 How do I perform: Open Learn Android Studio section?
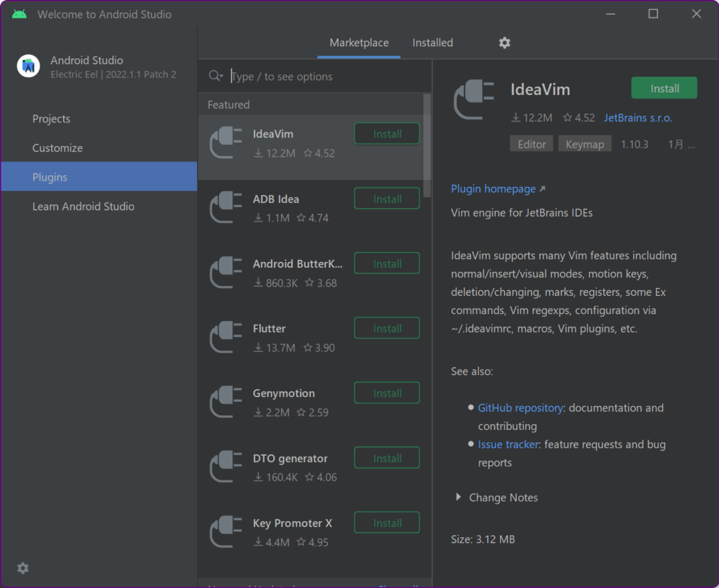click(99, 207)
